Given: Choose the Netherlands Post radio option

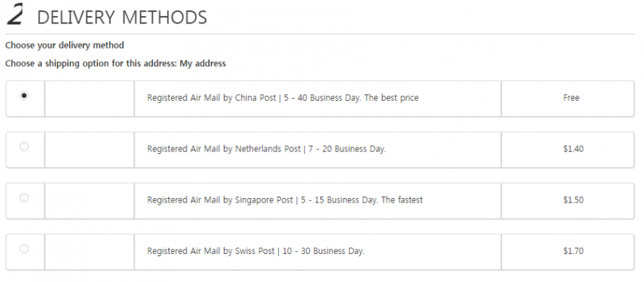Looking at the screenshot, I should click(24, 147).
